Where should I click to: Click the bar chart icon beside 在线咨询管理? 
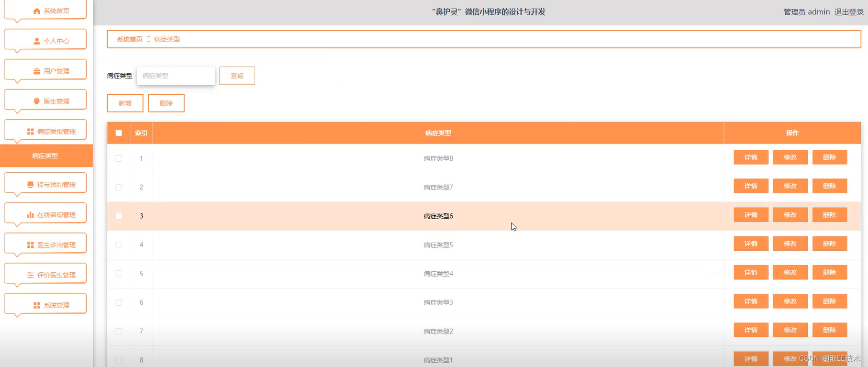31,215
